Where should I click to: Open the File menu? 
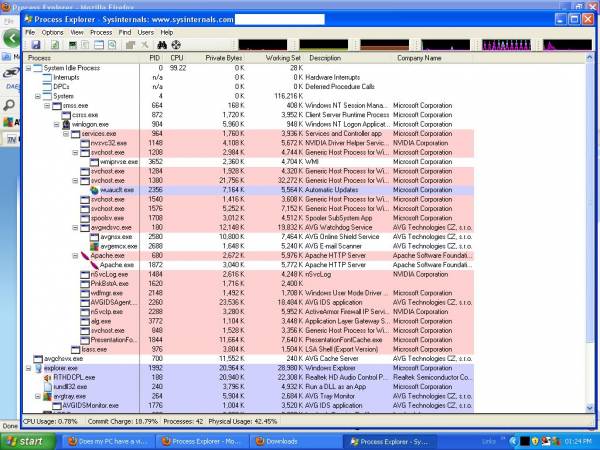30,33
